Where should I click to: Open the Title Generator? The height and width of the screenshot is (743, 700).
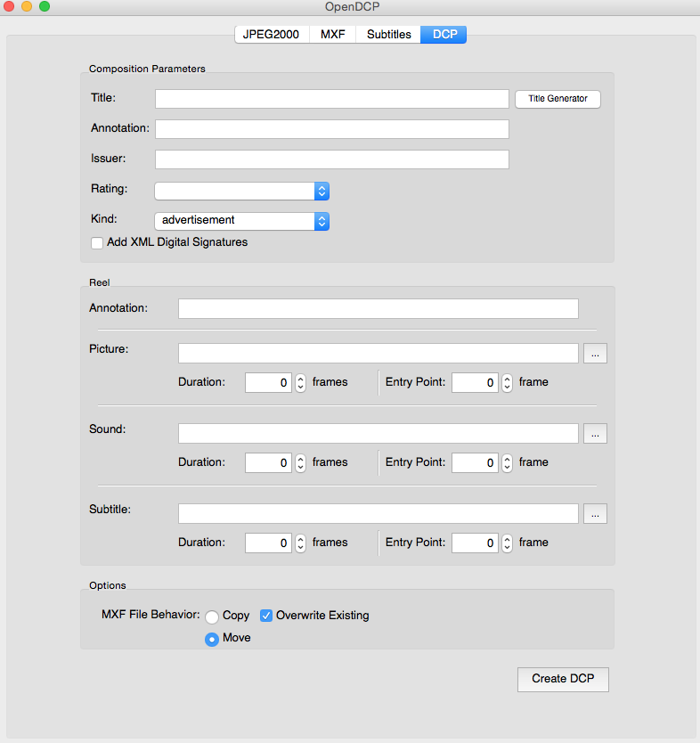(x=558, y=99)
